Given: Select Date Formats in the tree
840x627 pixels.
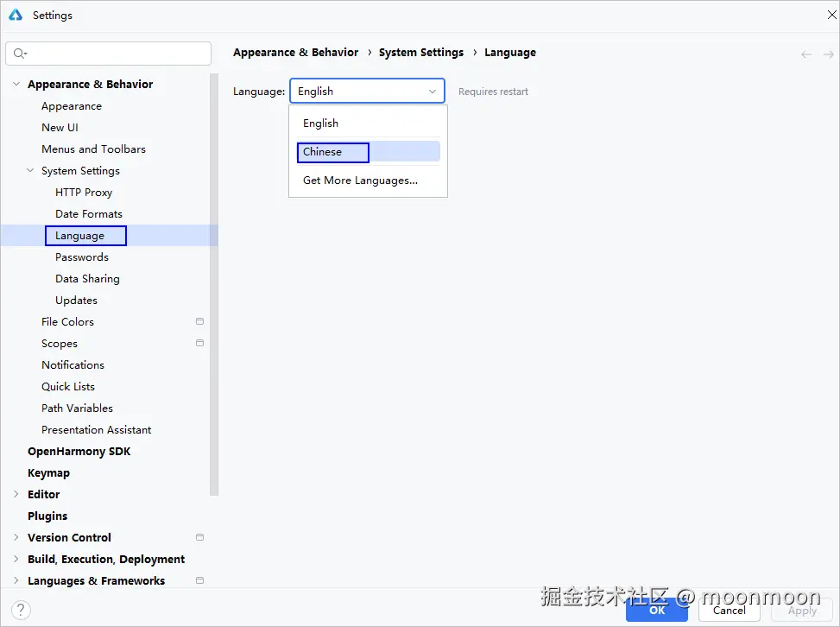Looking at the screenshot, I should [88, 214].
